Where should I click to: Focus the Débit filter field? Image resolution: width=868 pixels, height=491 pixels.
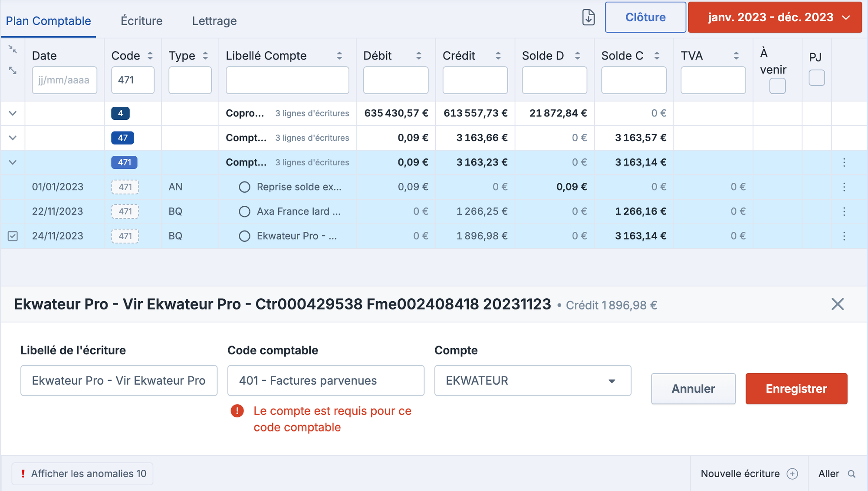pyautogui.click(x=396, y=80)
